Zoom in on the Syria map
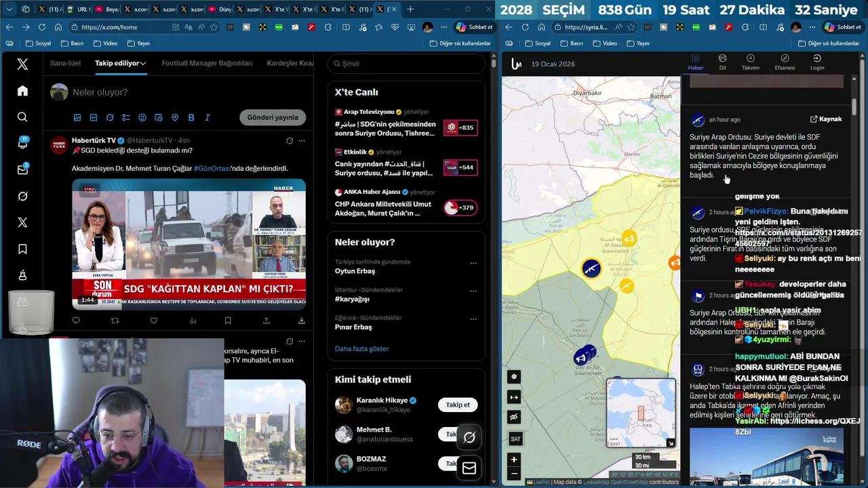 [x=514, y=460]
